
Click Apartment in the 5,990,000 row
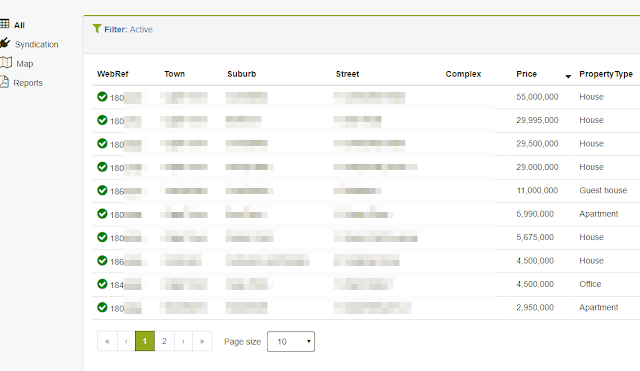599,214
